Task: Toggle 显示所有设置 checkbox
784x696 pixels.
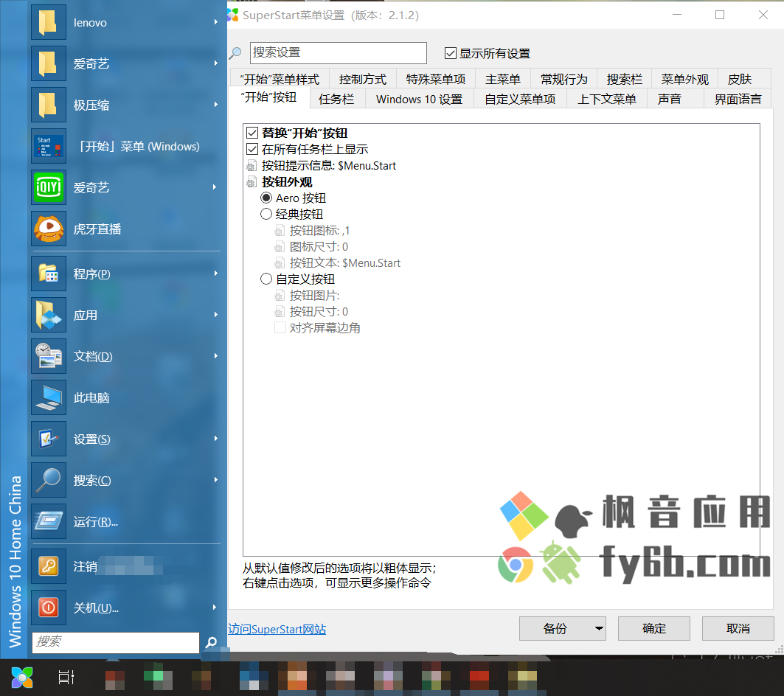Action: (451, 53)
